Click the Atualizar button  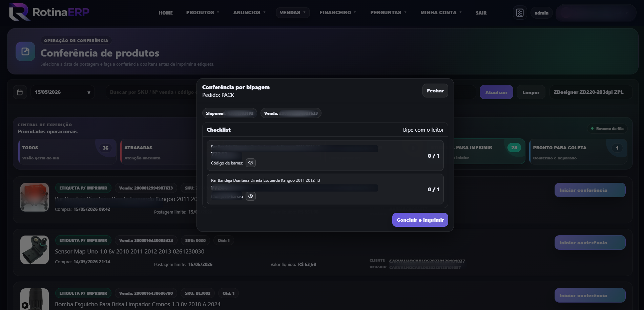point(496,92)
